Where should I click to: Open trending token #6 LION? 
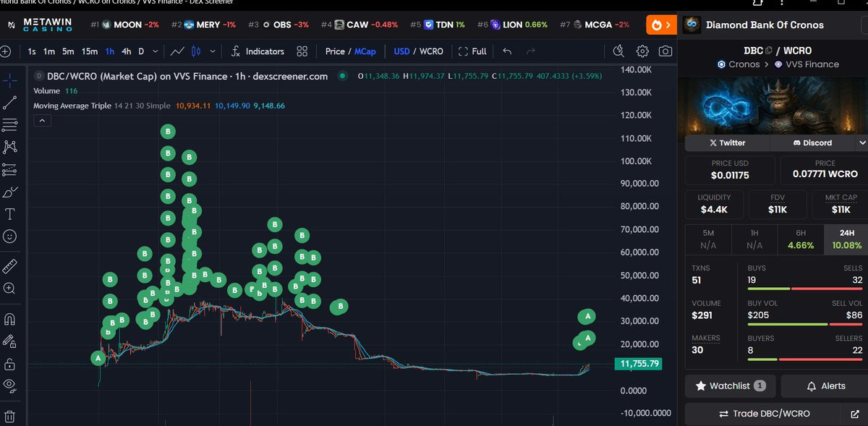pyautogui.click(x=512, y=25)
